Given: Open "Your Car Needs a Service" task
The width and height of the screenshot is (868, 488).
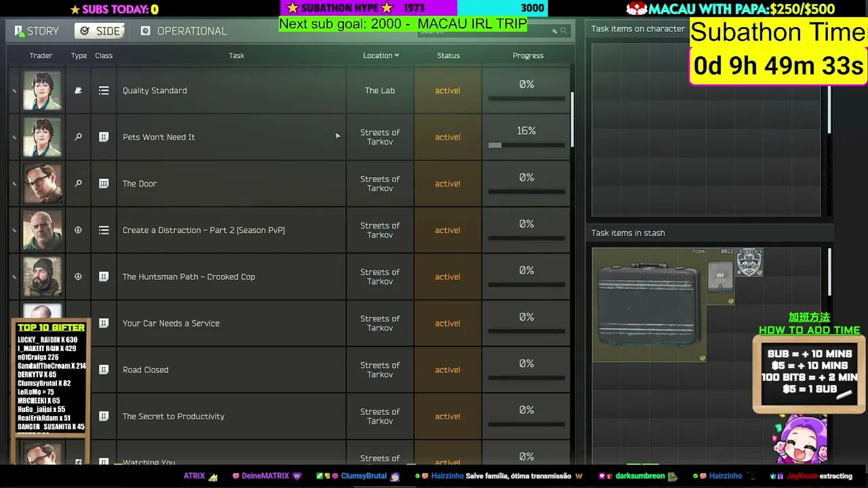Looking at the screenshot, I should 171,323.
